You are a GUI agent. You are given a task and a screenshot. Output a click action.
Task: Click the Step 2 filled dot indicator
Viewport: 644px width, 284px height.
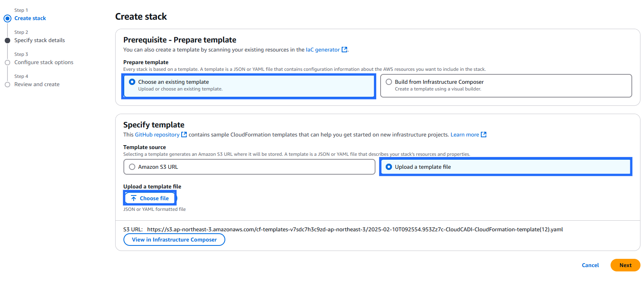tap(7, 41)
